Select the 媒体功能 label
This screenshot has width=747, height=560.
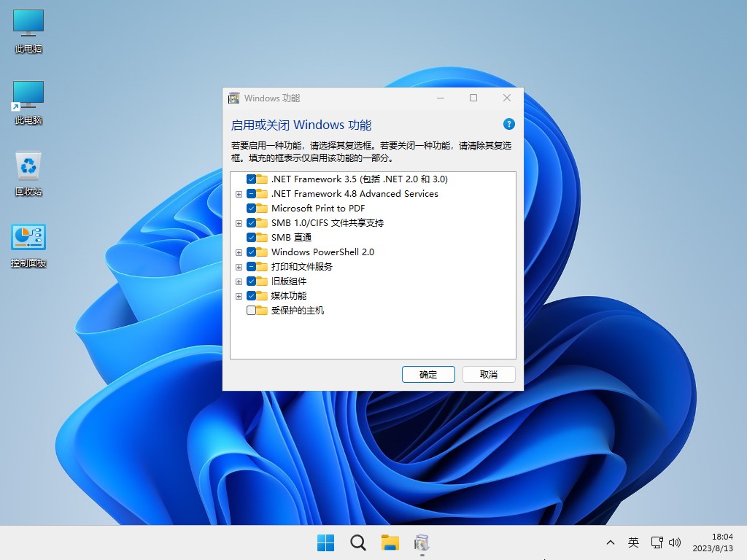point(289,296)
